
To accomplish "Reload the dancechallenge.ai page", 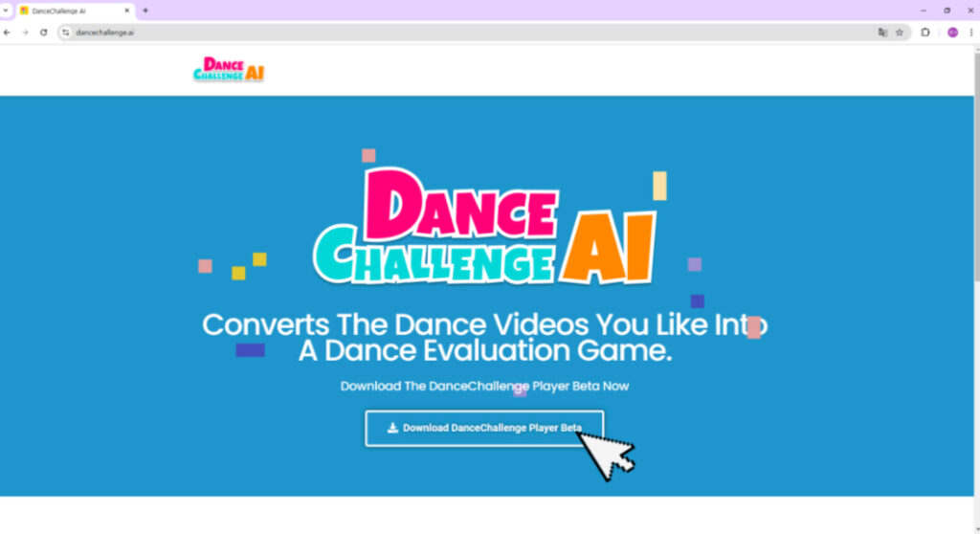I will pos(43,33).
